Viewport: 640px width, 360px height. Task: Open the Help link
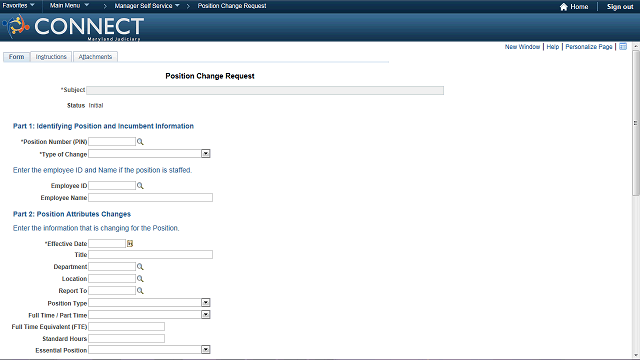point(553,47)
